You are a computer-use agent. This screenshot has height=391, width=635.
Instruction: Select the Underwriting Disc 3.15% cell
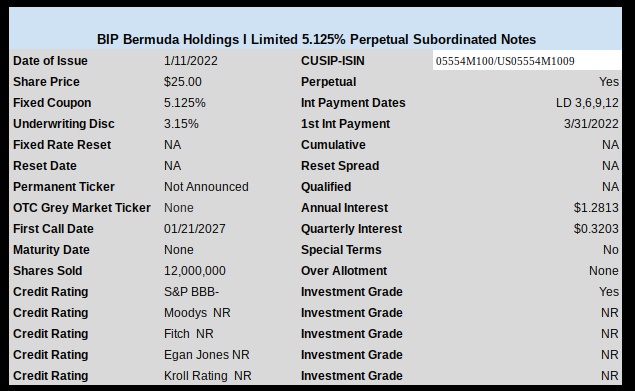181,124
